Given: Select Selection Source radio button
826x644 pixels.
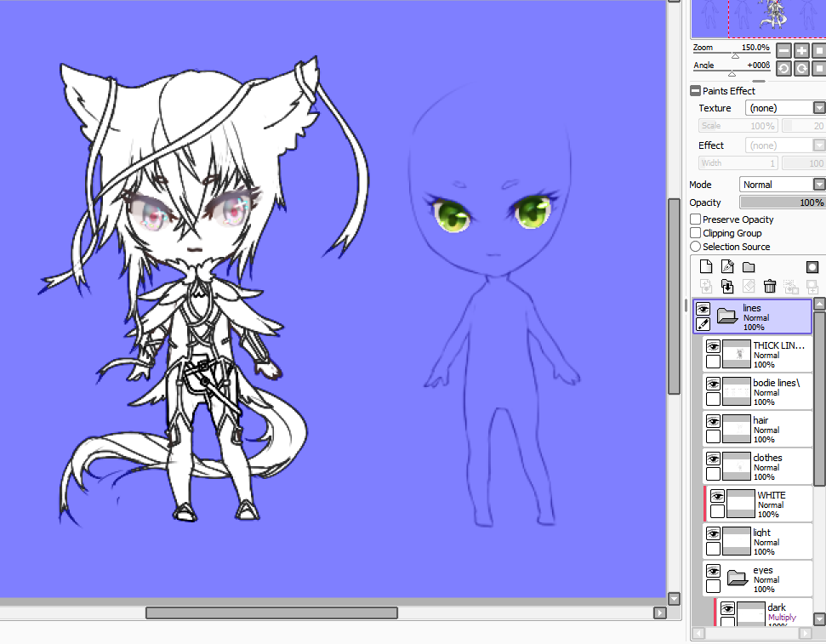Looking at the screenshot, I should (x=695, y=247).
